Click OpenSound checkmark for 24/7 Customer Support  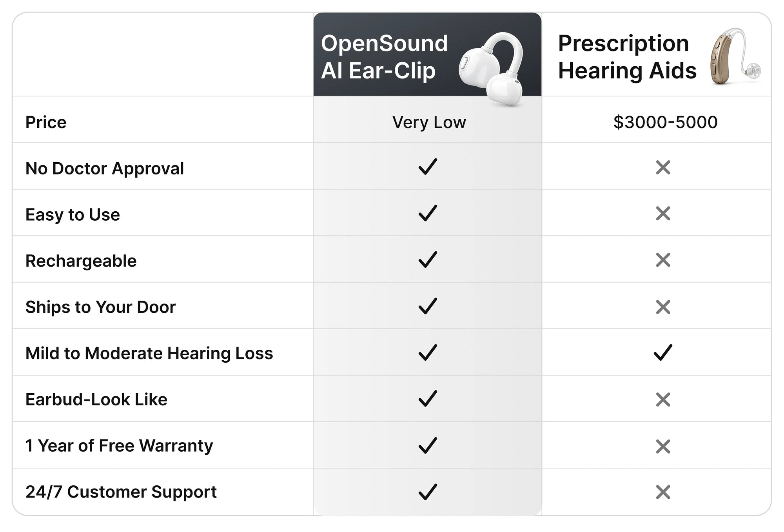tap(428, 492)
